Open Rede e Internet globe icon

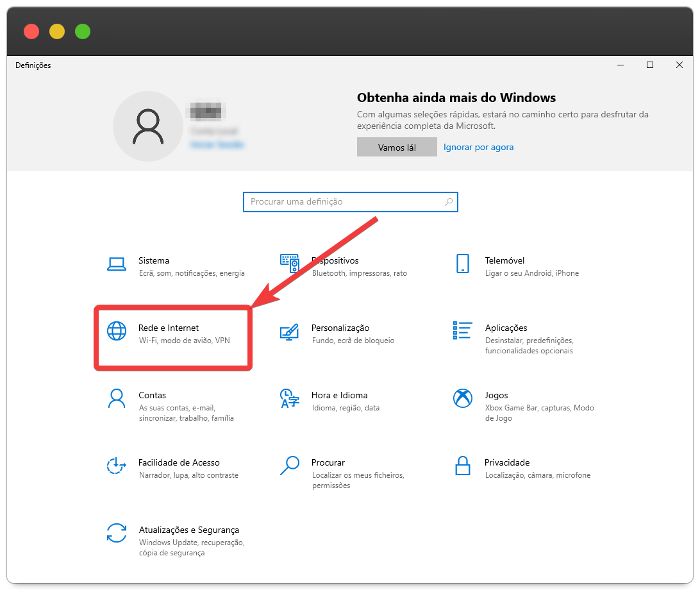click(x=117, y=331)
